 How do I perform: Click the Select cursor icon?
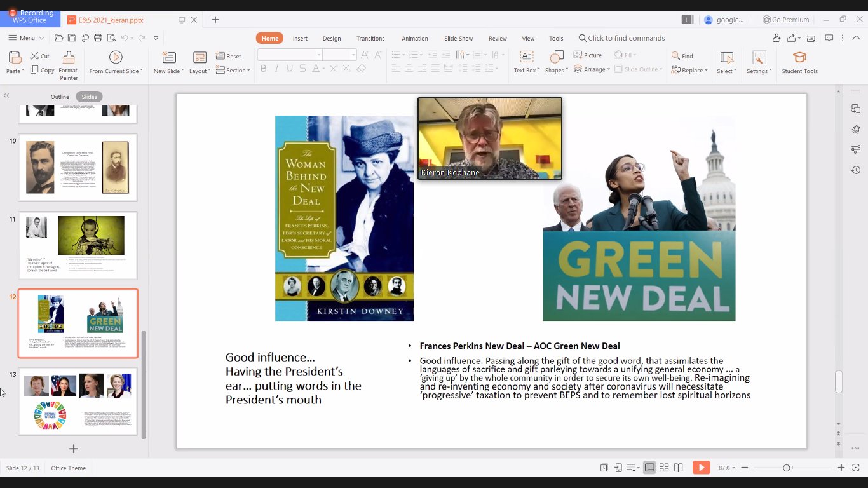click(726, 58)
